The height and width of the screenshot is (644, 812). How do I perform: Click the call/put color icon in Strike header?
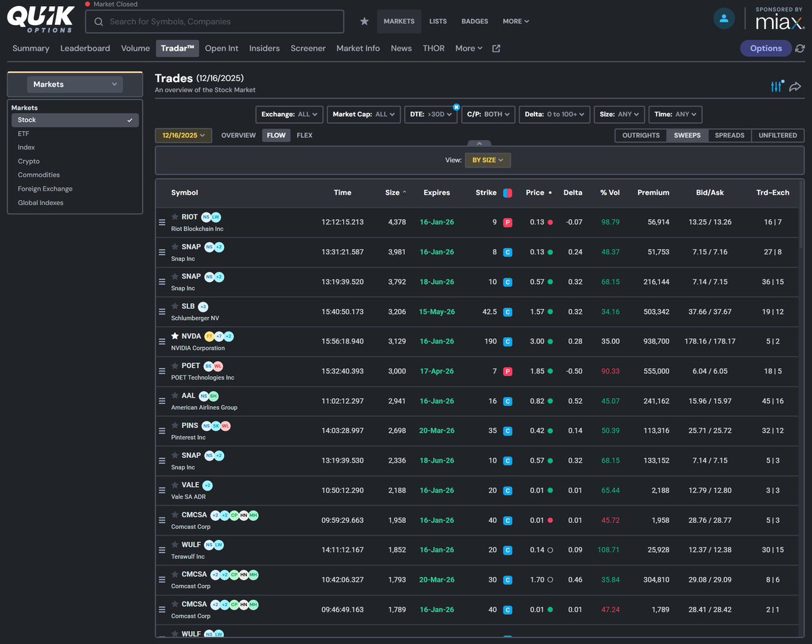click(507, 193)
